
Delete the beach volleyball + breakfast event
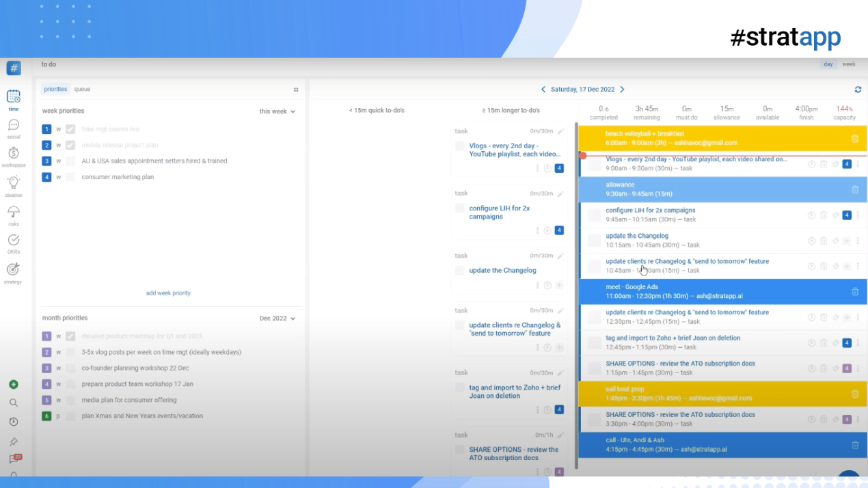point(854,139)
